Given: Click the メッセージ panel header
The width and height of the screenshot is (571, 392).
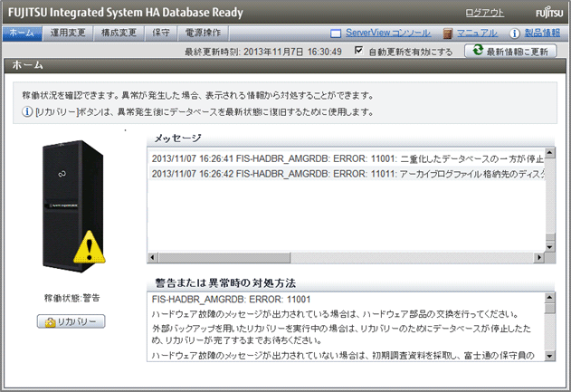Looking at the screenshot, I should 351,139.
